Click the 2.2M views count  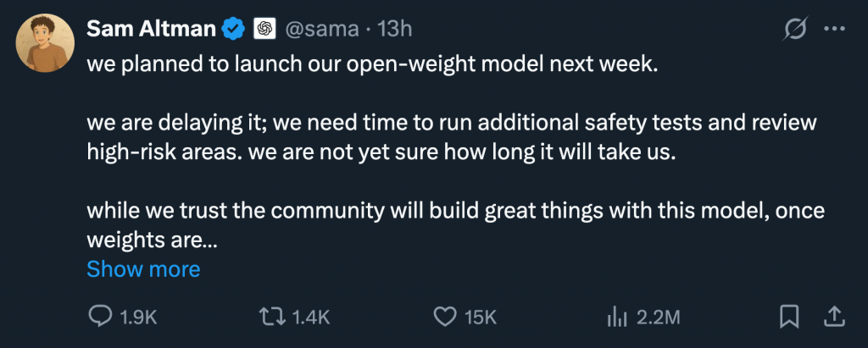click(658, 318)
